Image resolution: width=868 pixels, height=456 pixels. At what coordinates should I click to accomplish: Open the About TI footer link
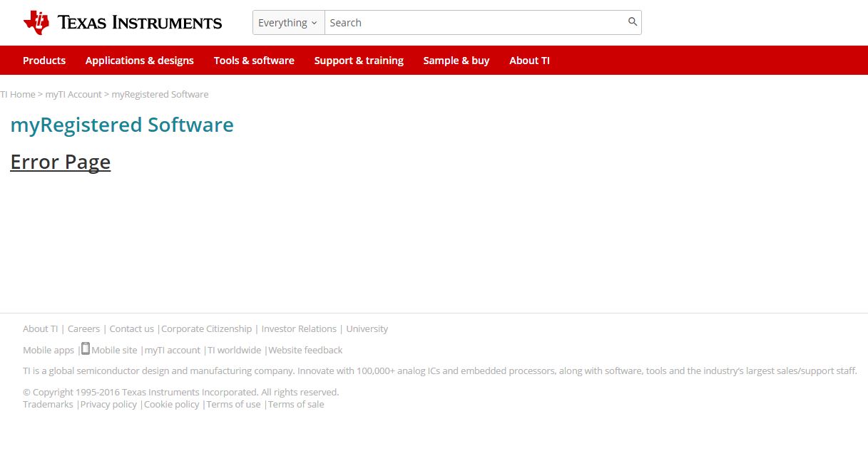[x=41, y=328]
